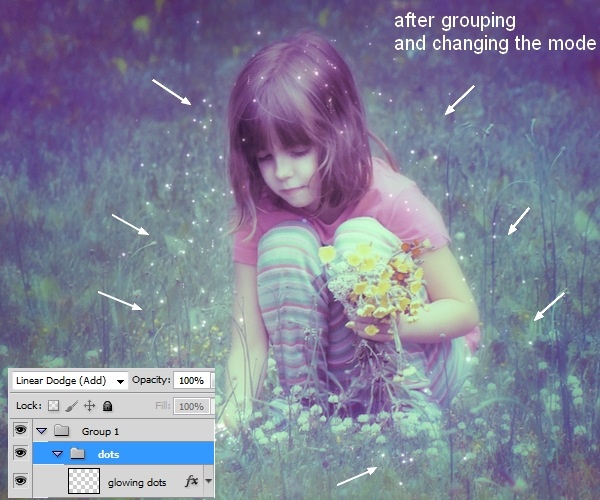Viewport: 600px width, 500px height.
Task: Click the lock position move icon
Action: [x=89, y=406]
